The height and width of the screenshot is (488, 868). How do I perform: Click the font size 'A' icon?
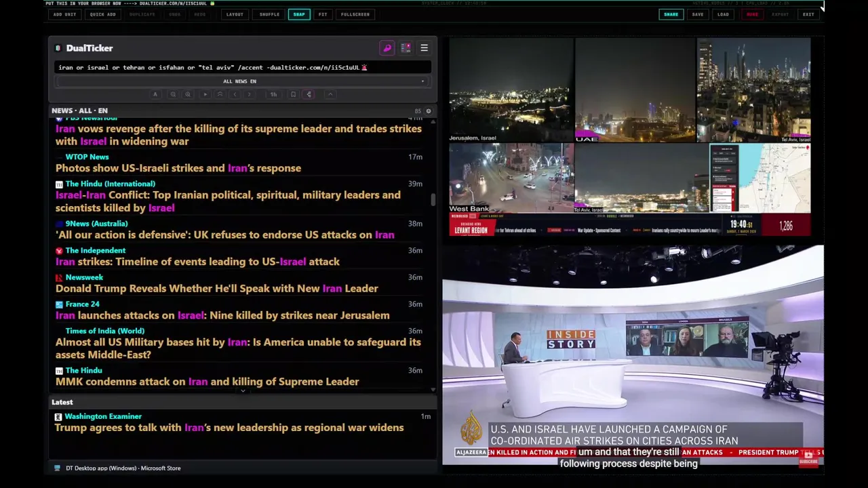pos(155,94)
